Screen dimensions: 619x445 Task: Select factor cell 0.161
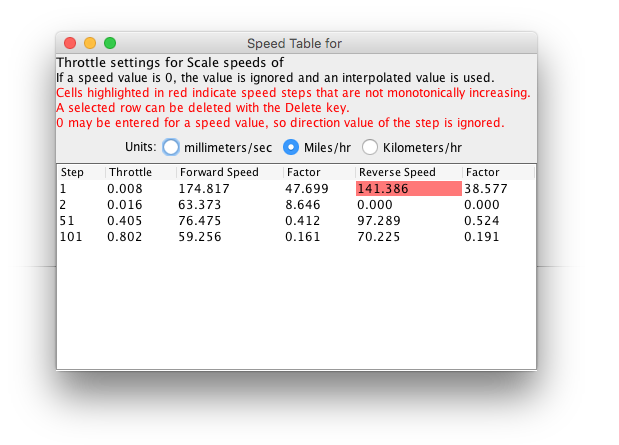319,237
